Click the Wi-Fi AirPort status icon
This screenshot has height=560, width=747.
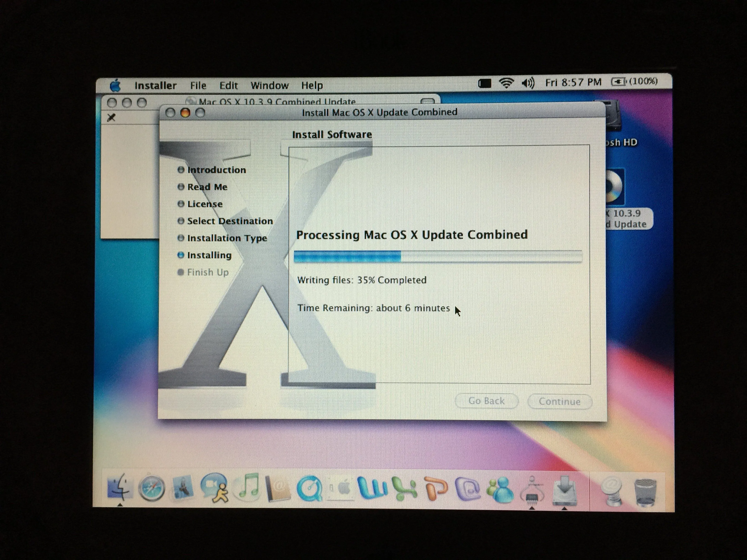pos(506,83)
